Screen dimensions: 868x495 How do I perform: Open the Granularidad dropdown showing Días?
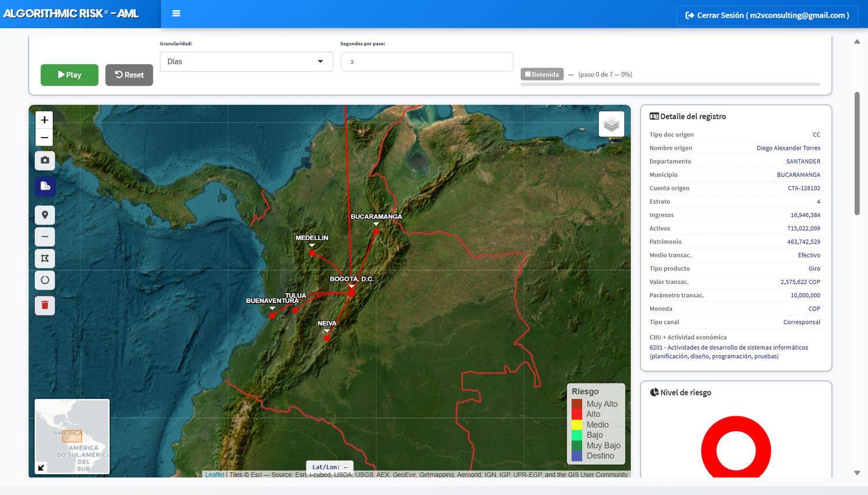coord(247,62)
